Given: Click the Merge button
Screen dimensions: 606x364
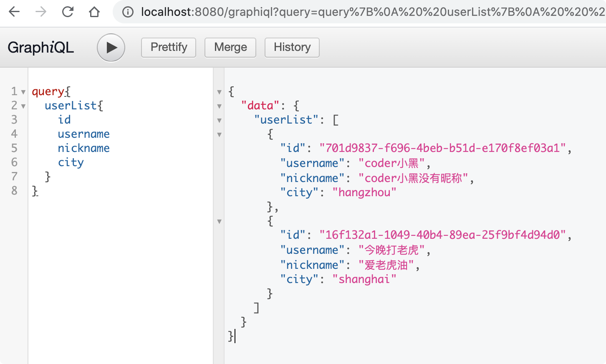Looking at the screenshot, I should (230, 48).
